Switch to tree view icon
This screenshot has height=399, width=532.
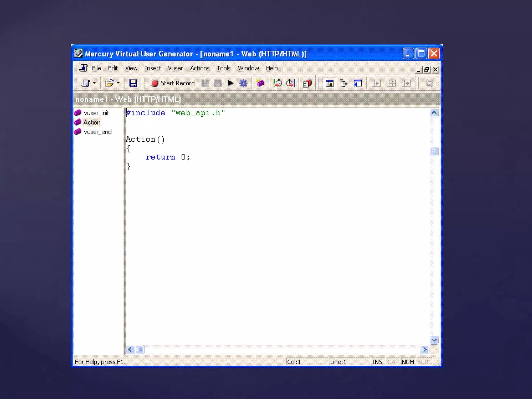pyautogui.click(x=344, y=83)
